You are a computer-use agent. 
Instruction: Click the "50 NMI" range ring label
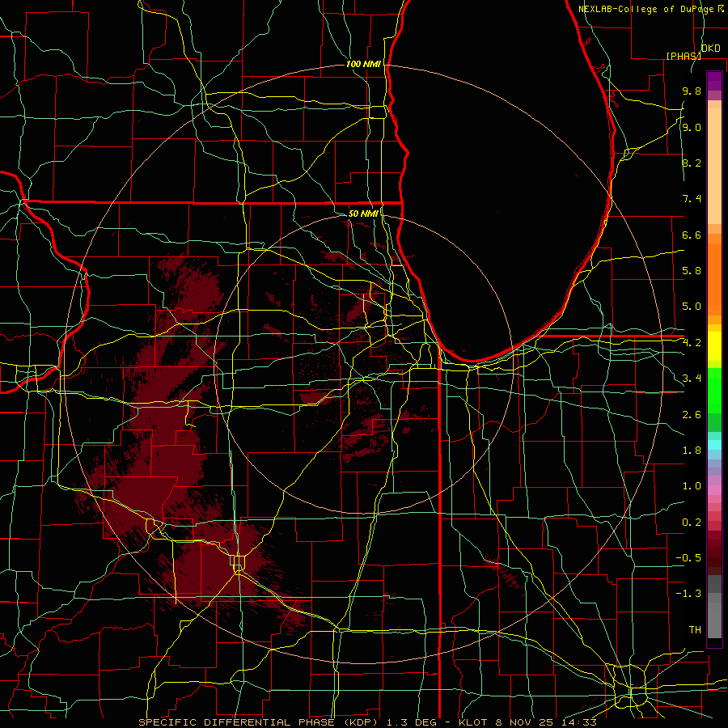coord(363,214)
